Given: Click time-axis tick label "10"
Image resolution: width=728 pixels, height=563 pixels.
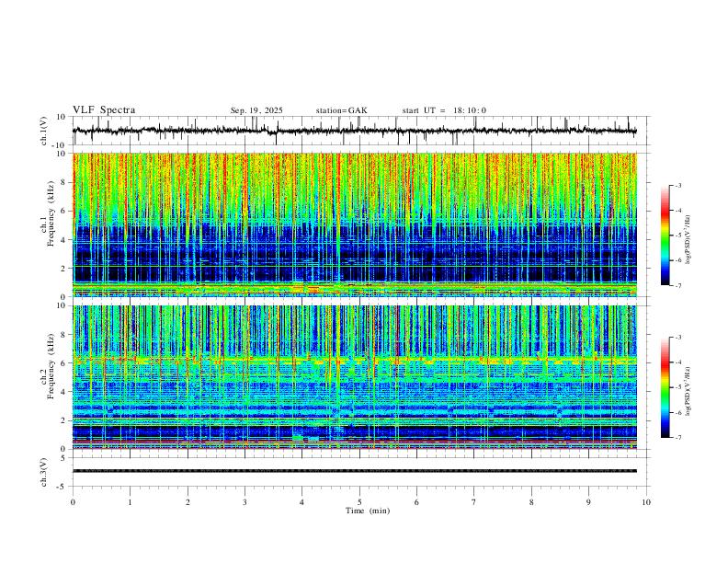Looking at the screenshot, I should 646,502.
